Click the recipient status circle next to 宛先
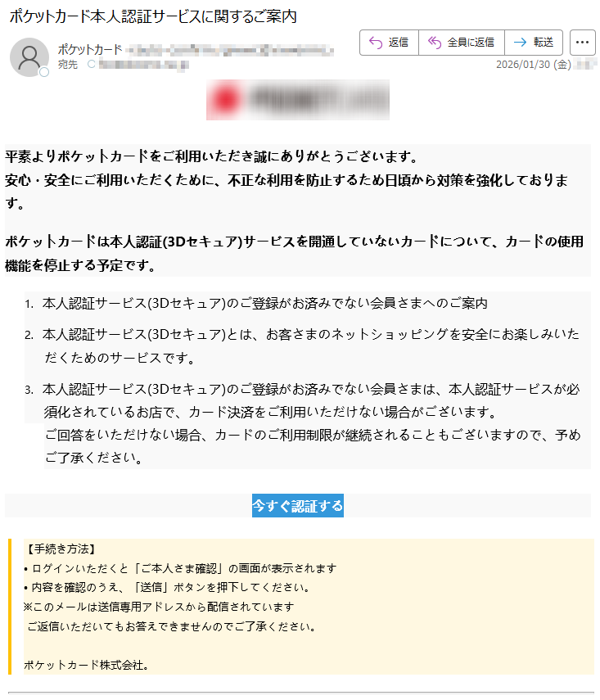Viewport: 600px width, 700px height. pos(92,65)
